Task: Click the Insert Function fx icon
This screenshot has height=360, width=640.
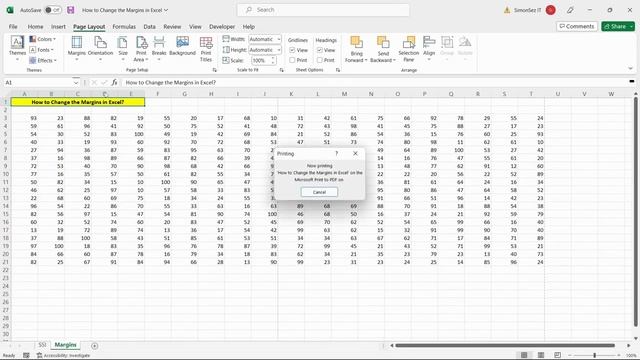Action: (x=114, y=82)
